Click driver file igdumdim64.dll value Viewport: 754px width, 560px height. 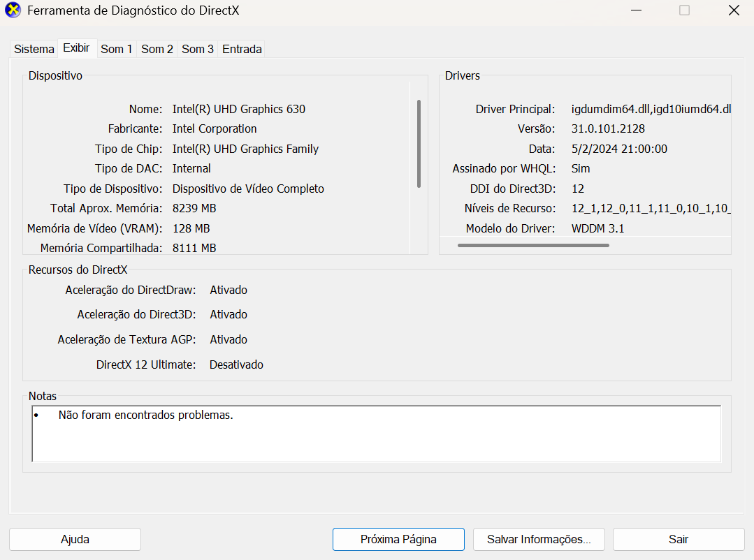coord(651,109)
